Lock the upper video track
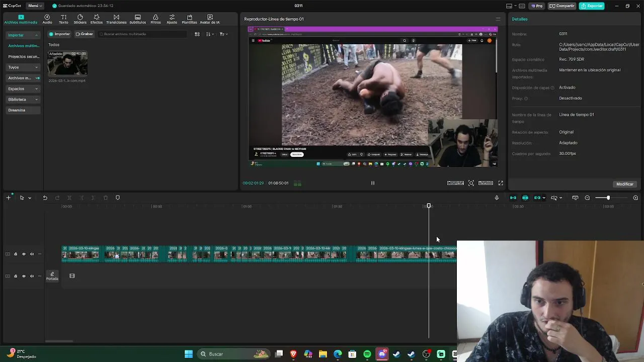Viewport: 644px width, 362px height. pos(16,254)
